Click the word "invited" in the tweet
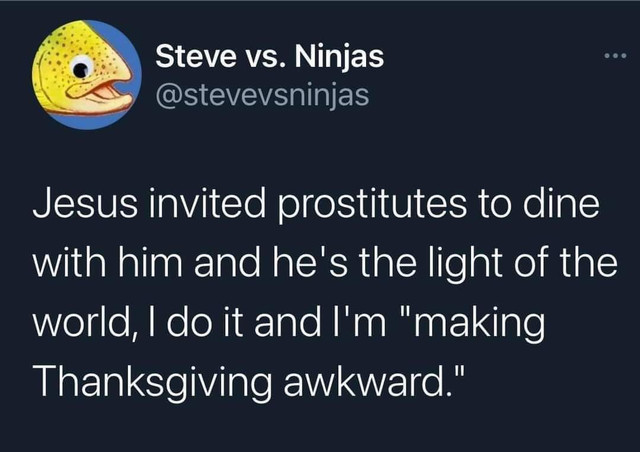 (x=207, y=203)
